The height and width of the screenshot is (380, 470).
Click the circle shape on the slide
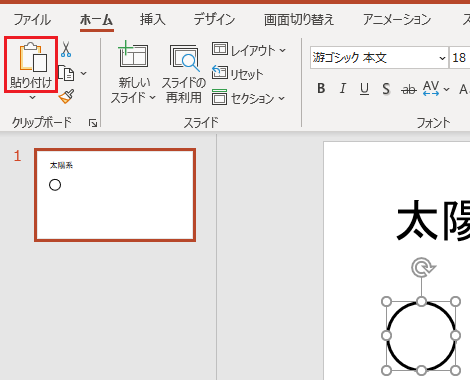(421, 336)
